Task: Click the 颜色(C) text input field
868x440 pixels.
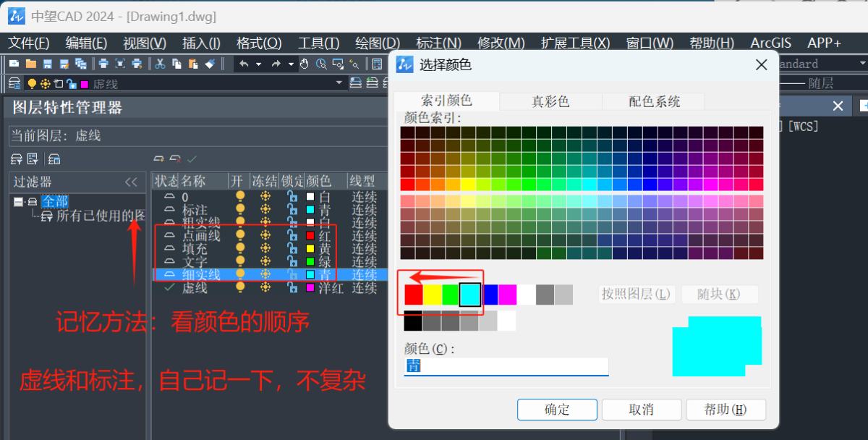Action: coord(506,366)
